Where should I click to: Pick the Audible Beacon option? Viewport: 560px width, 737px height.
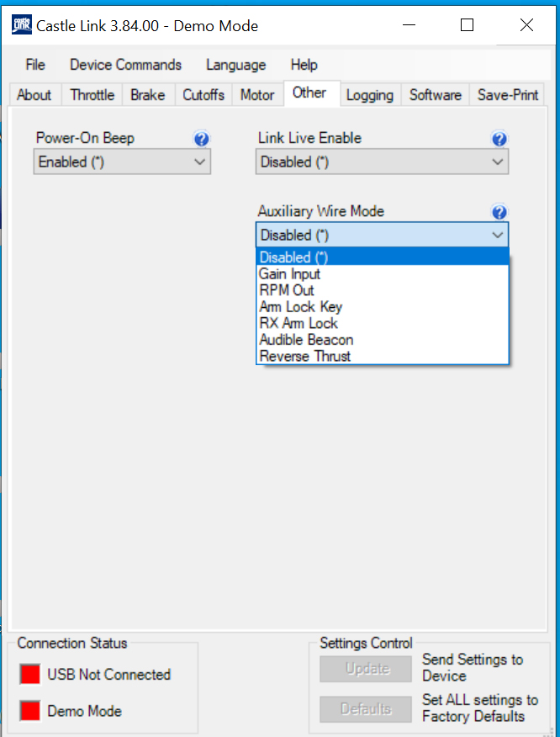(x=306, y=340)
